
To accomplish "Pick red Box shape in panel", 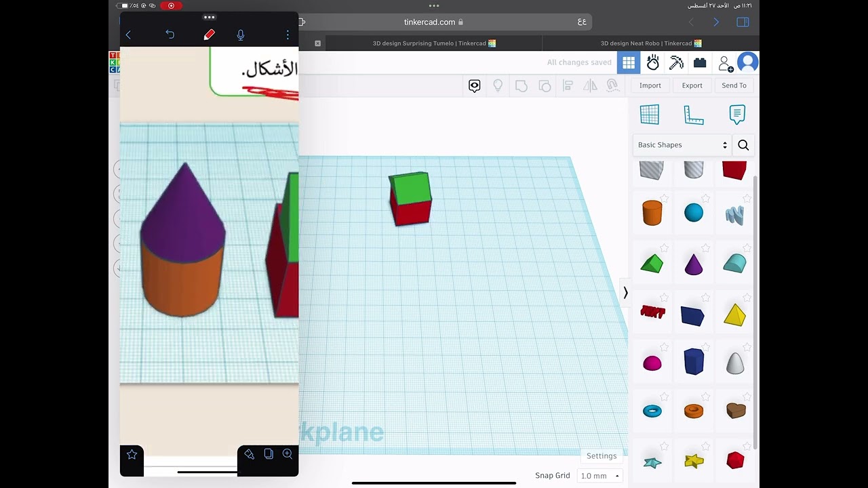I will pyautogui.click(x=734, y=170).
